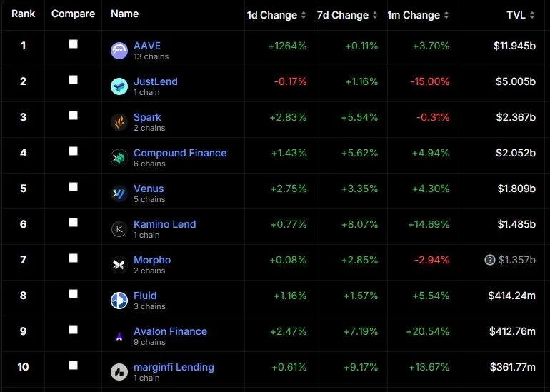Click the Fluid protocol logo icon
550x392 pixels.
[119, 301]
